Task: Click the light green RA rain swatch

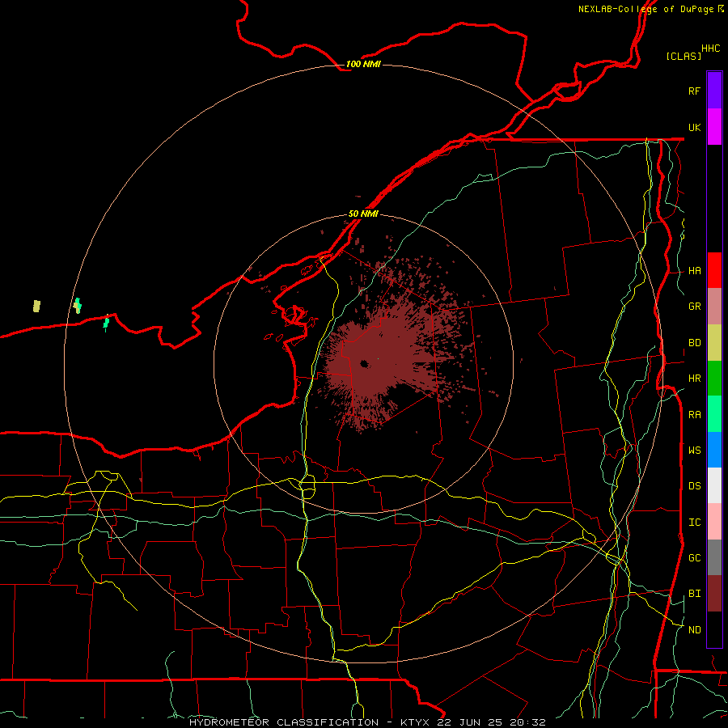Action: [x=714, y=414]
